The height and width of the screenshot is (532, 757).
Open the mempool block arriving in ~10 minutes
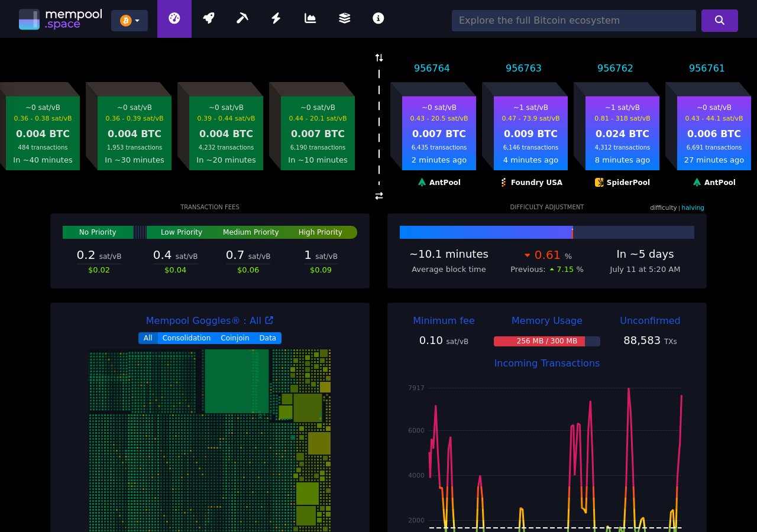318,133
